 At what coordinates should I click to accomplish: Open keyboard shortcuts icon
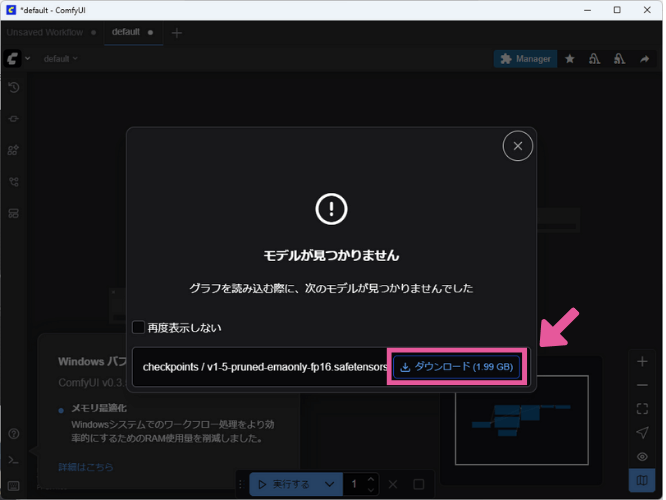click(14, 486)
